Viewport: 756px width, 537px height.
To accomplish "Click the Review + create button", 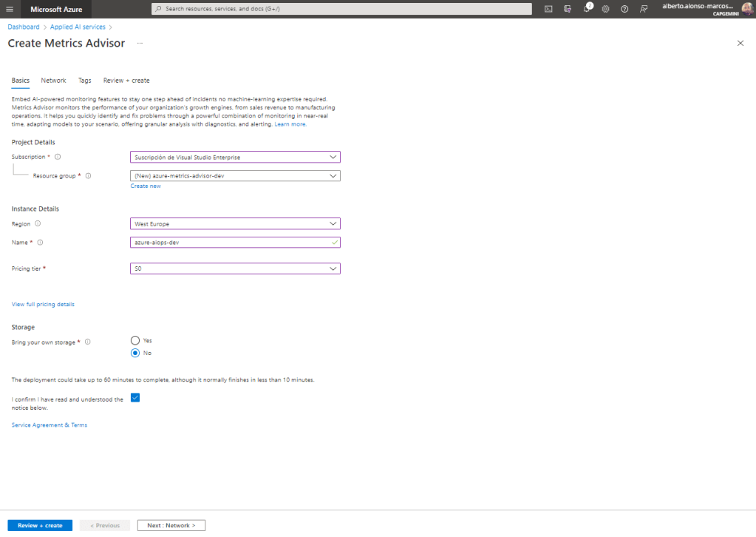I will [x=40, y=525].
